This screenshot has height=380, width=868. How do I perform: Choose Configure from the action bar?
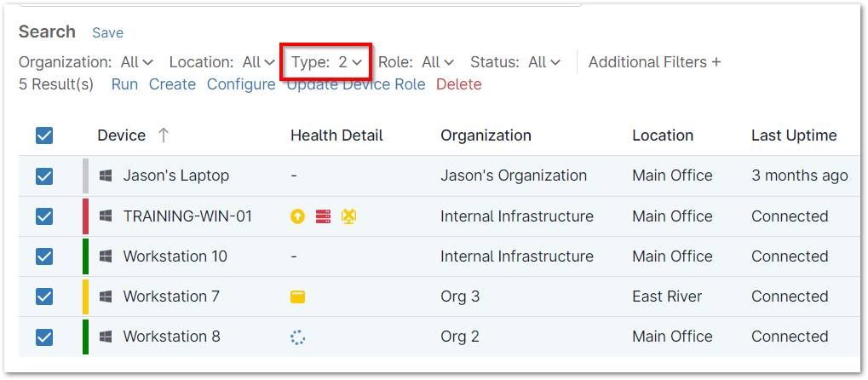[x=241, y=84]
